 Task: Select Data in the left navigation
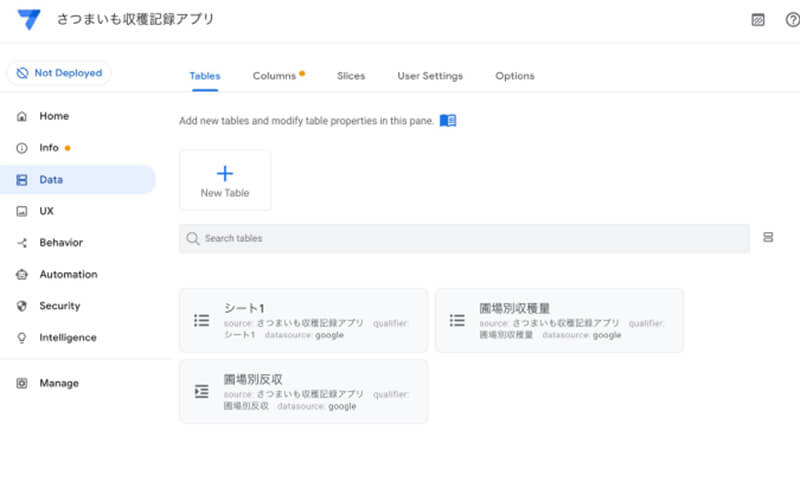point(51,180)
